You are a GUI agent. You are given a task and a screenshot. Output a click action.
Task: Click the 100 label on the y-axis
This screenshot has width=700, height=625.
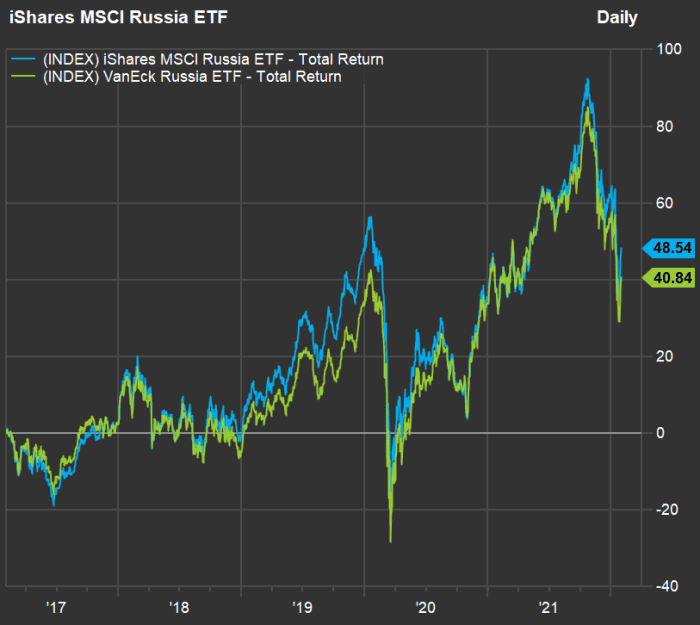664,50
